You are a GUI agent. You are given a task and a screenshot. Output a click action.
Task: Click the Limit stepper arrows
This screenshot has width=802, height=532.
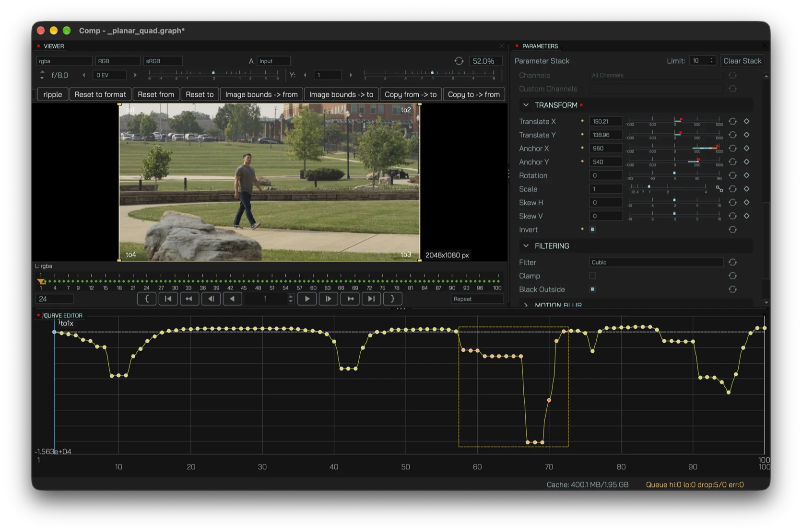[711, 61]
